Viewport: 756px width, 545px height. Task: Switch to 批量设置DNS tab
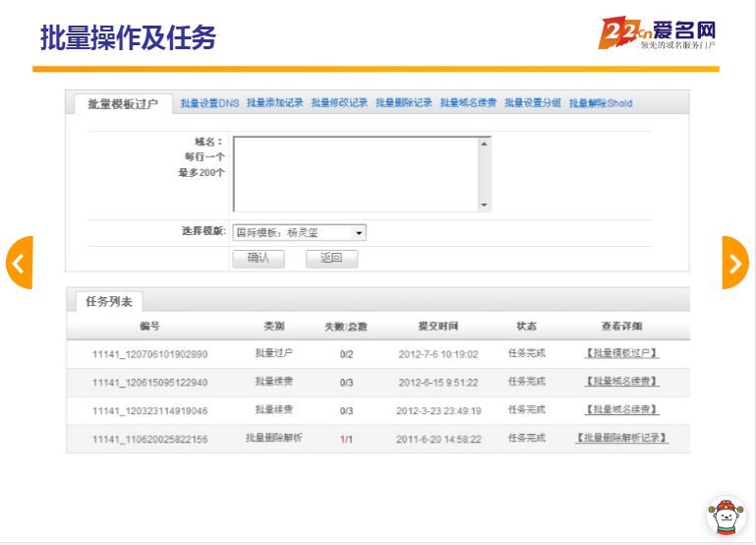click(x=209, y=103)
